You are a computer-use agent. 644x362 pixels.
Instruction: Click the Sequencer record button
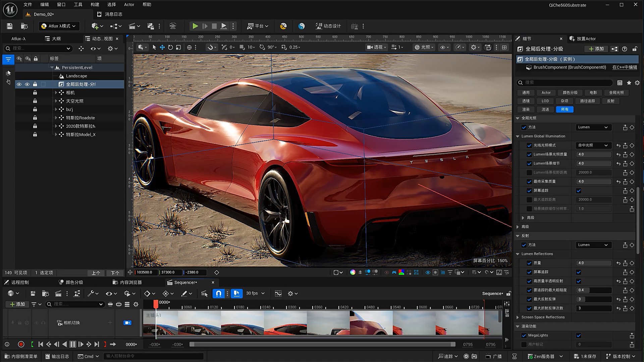[21, 344]
